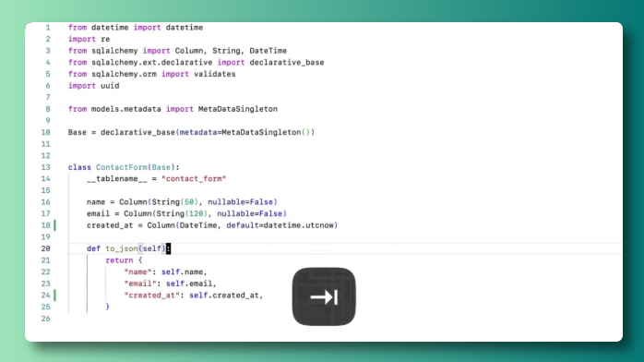644x362 pixels.
Task: Click the Tab key overlay icon
Action: 324,296
